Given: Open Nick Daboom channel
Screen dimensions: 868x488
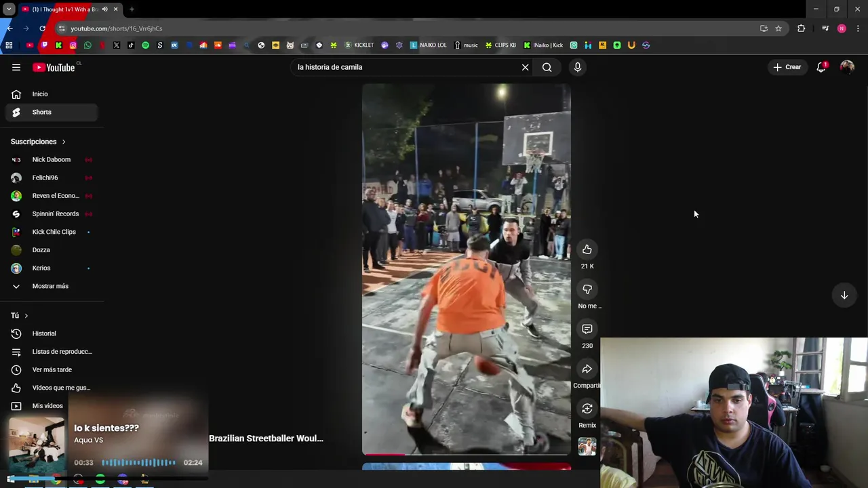Looking at the screenshot, I should [52, 160].
